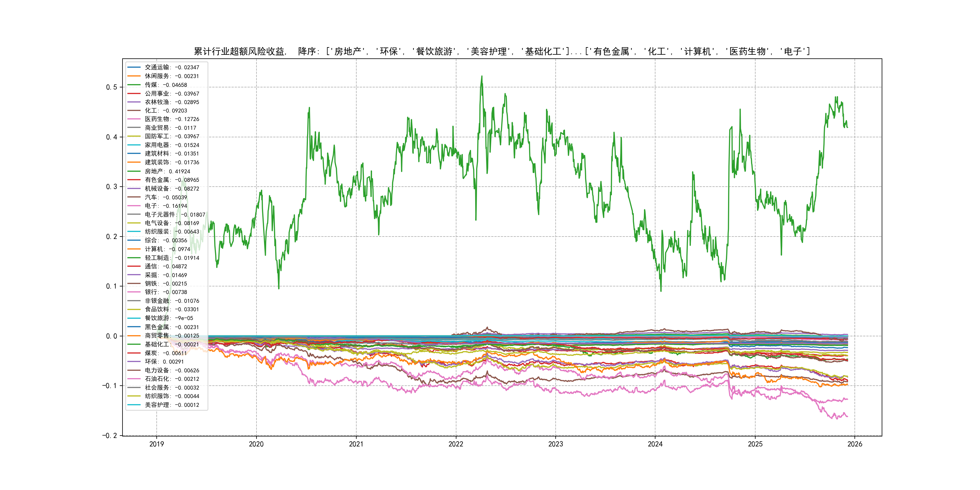Click the orange swatch next to 计算机
Image resolution: width=980 pixels, height=490 pixels.
pos(134,249)
